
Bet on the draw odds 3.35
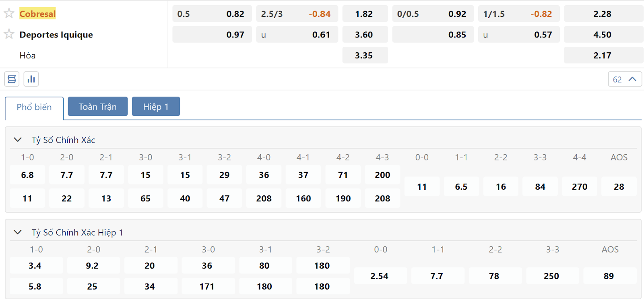[365, 56]
